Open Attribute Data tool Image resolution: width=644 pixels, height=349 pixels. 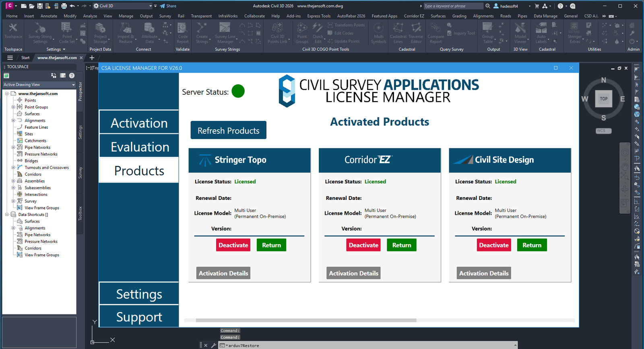(149, 33)
